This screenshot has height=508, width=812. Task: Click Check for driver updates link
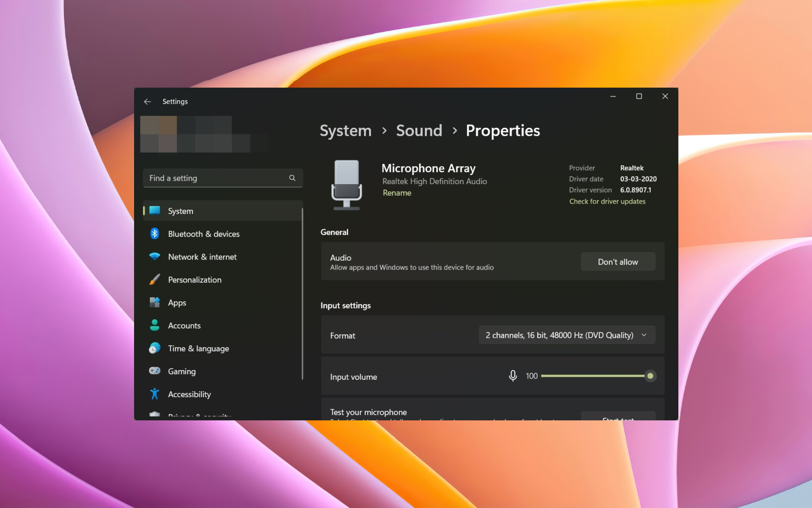(607, 201)
